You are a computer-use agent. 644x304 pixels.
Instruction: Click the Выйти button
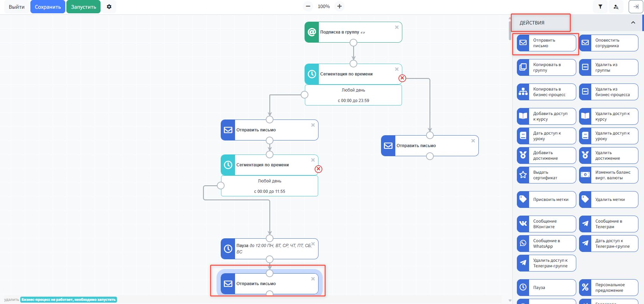pyautogui.click(x=17, y=7)
